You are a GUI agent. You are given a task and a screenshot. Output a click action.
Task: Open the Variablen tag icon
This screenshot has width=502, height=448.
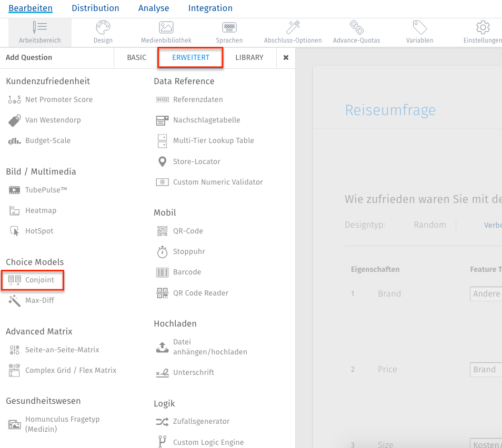pyautogui.click(x=419, y=27)
